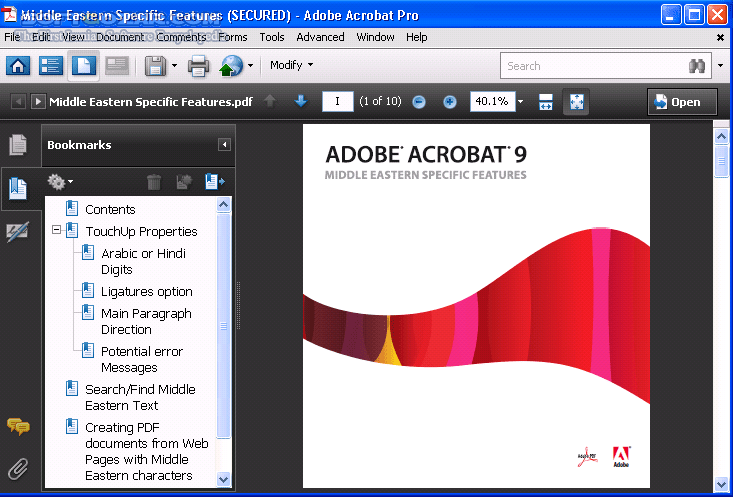
Task: Open the Tools menu
Action: pos(272,36)
